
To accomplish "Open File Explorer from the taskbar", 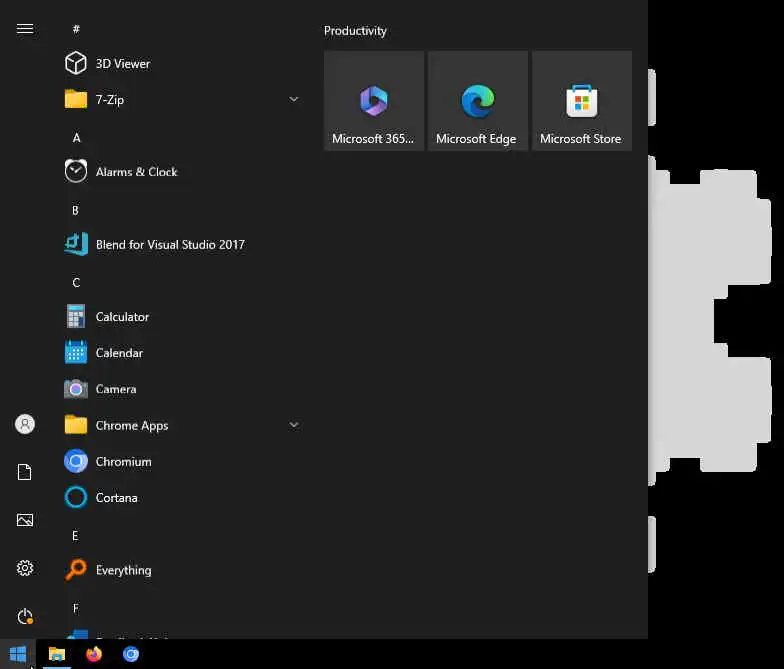I will click(56, 654).
